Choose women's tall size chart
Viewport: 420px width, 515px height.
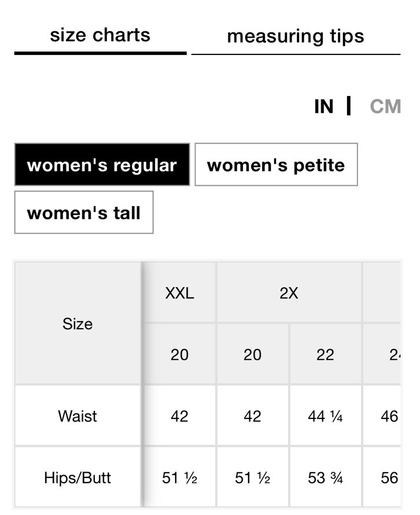(x=84, y=212)
